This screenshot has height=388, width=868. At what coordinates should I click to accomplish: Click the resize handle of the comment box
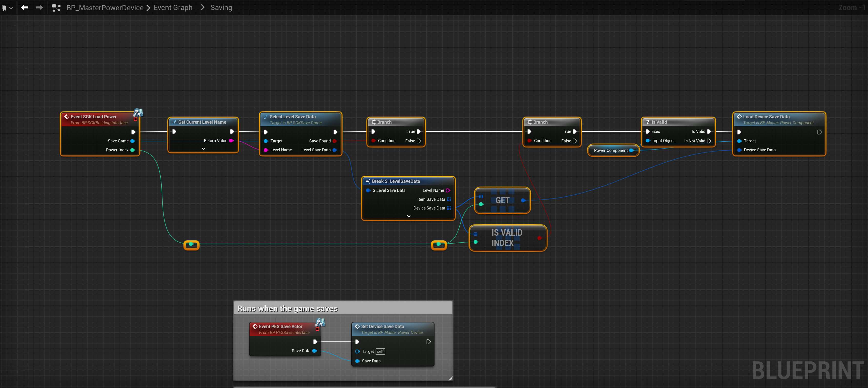click(450, 378)
